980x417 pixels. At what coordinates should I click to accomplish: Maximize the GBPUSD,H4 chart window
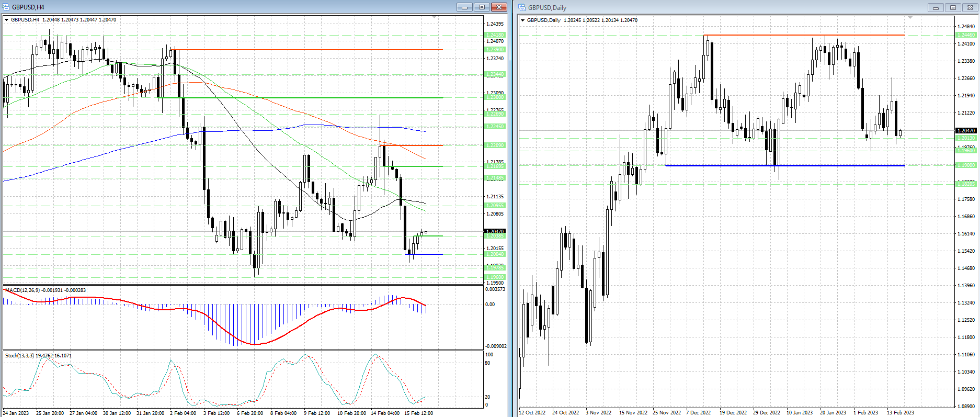[x=482, y=7]
